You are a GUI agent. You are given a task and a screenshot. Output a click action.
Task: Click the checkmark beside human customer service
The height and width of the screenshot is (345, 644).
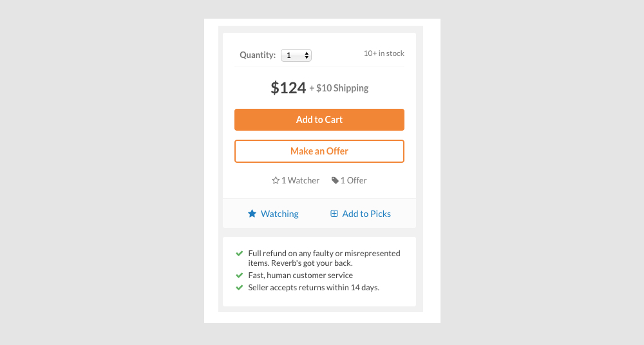[x=240, y=275]
